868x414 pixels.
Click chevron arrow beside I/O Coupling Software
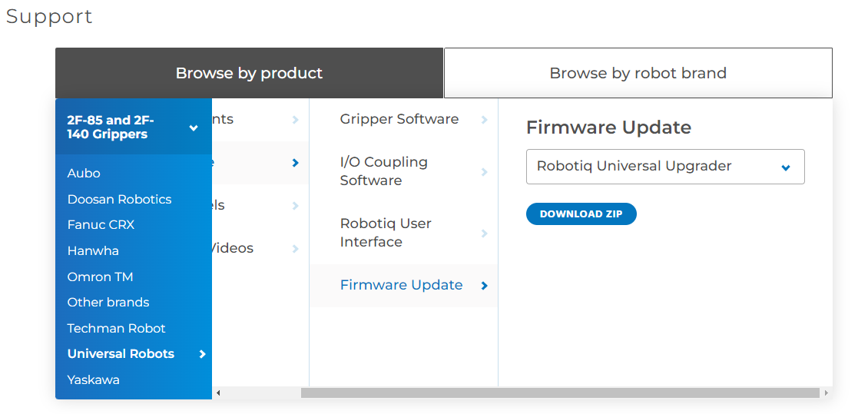coord(485,172)
